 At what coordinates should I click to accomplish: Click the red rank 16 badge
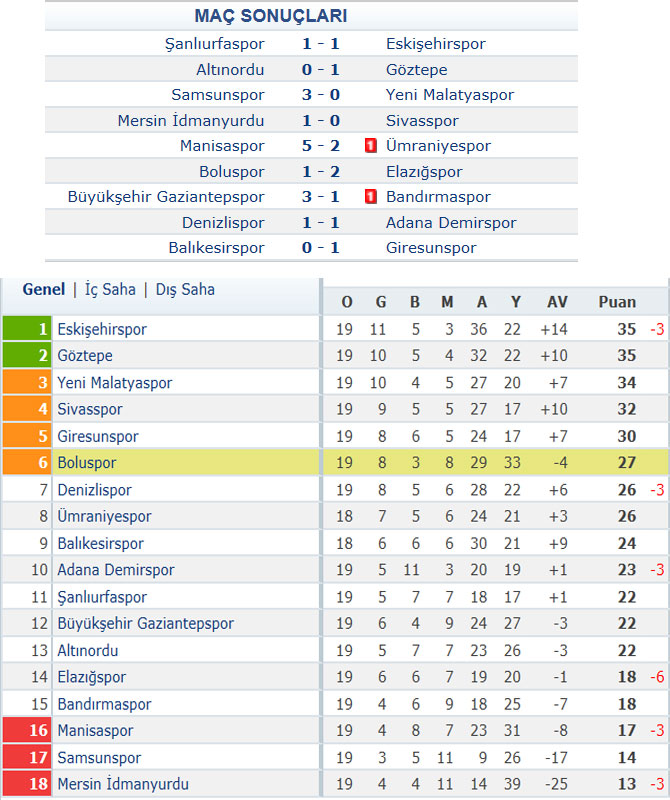(27, 730)
